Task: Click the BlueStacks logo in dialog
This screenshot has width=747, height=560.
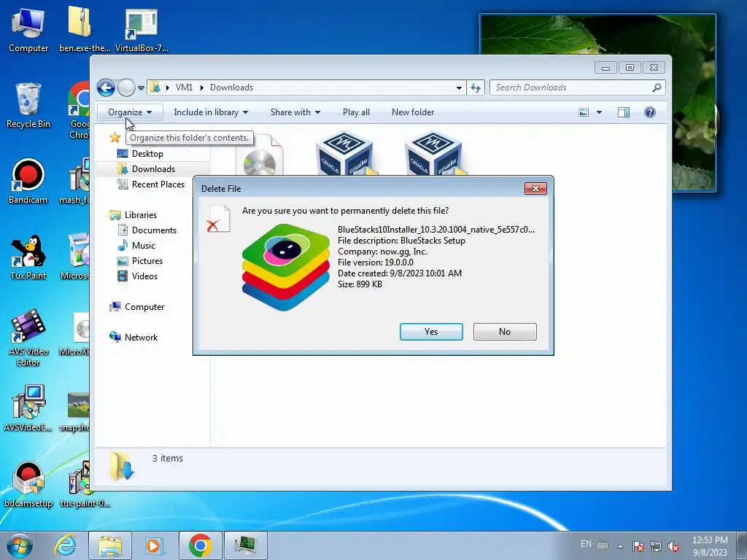Action: (x=286, y=268)
